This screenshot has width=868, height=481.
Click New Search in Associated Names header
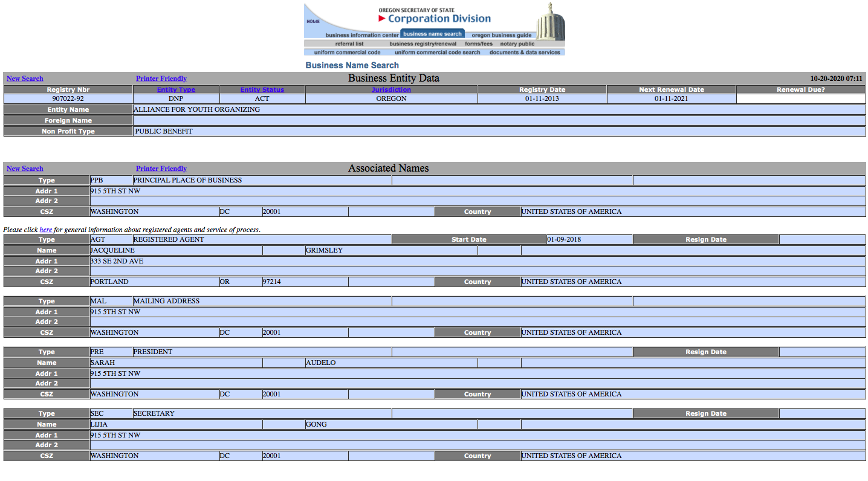tap(25, 169)
